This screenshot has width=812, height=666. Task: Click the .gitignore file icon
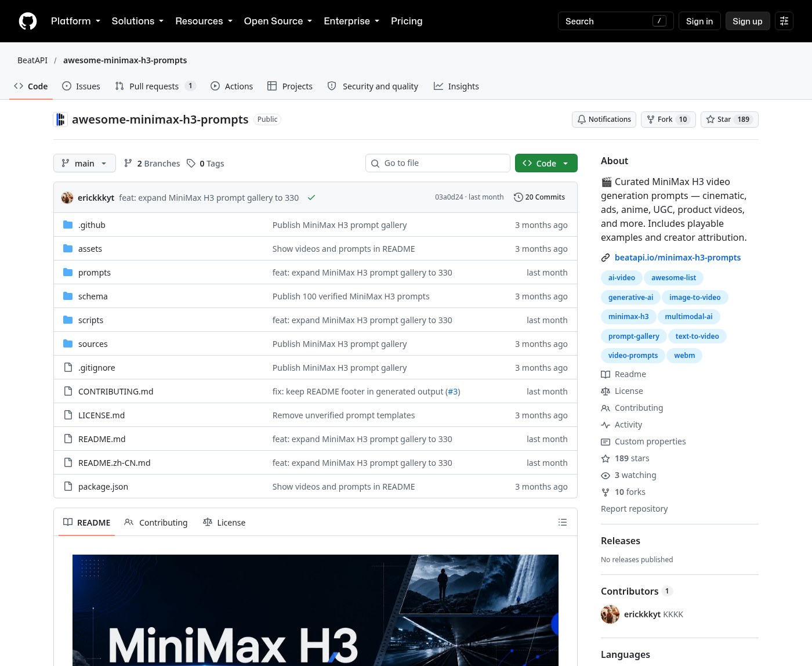click(x=68, y=367)
